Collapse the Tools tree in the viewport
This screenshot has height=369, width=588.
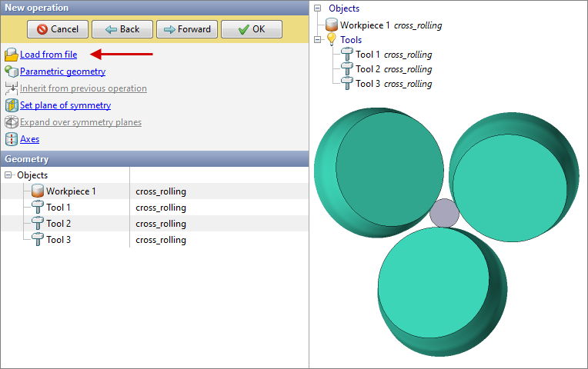(317, 40)
